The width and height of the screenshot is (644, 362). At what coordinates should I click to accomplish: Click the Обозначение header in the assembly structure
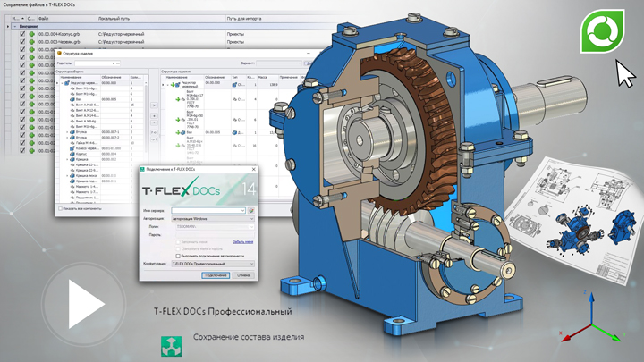(114, 77)
